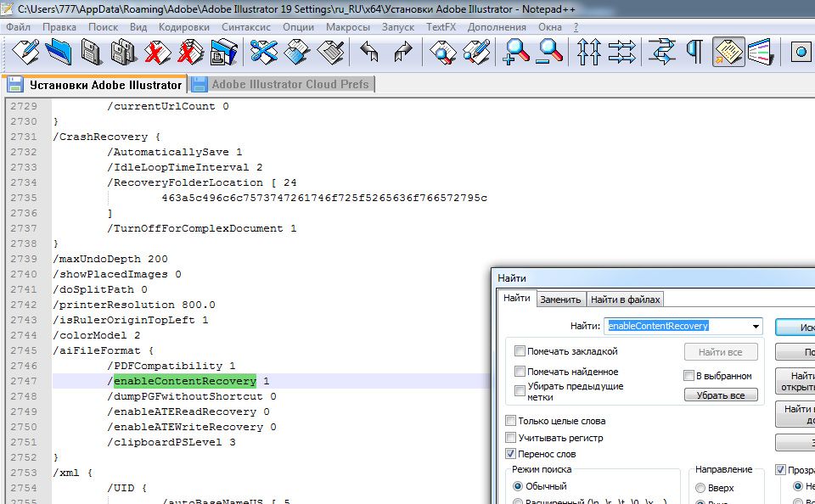Click the 'Найти все' button
The height and width of the screenshot is (504, 815).
[721, 352]
